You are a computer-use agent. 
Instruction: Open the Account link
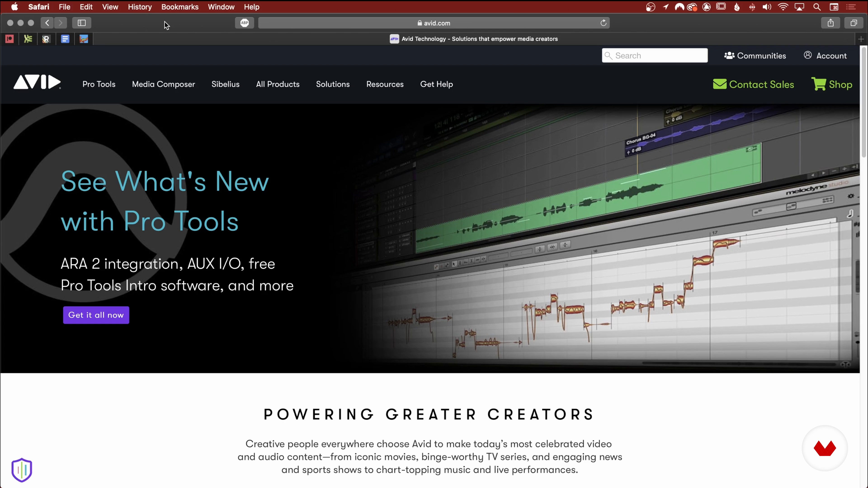pyautogui.click(x=825, y=56)
